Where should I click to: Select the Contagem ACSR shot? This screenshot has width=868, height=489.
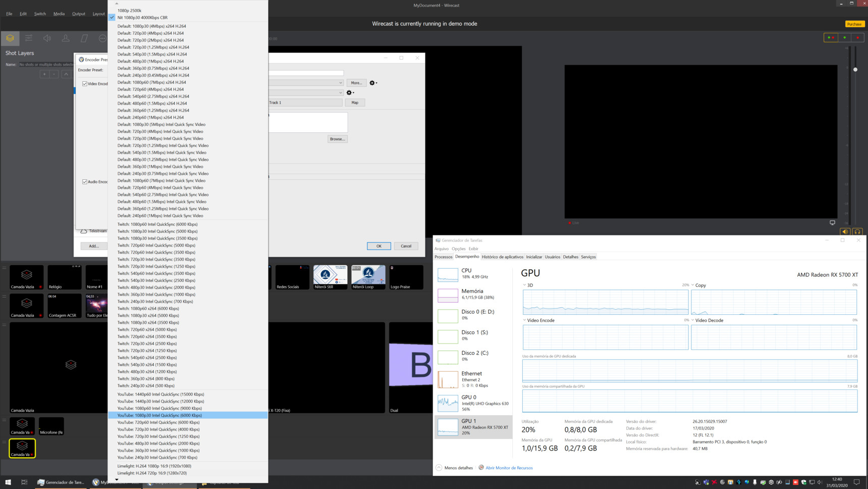click(65, 306)
